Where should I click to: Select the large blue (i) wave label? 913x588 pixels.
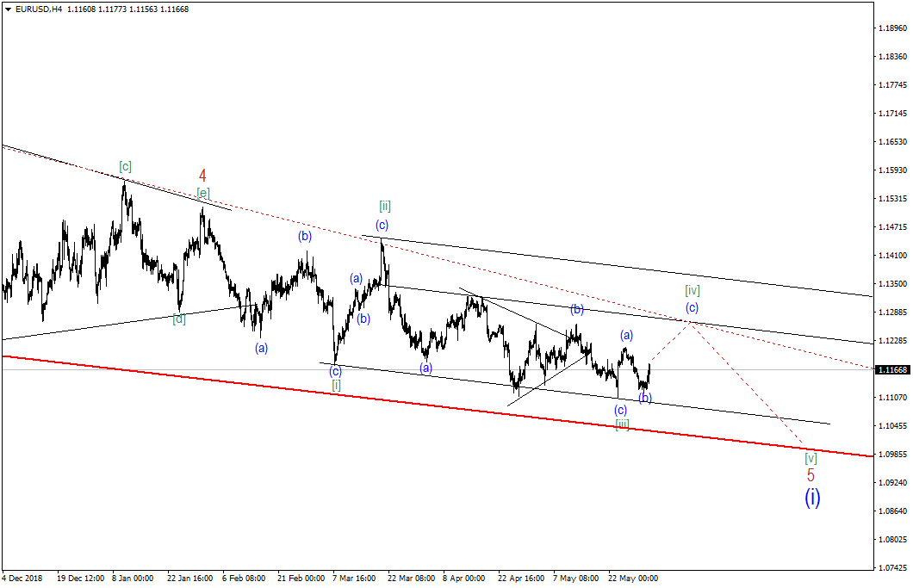pos(812,498)
